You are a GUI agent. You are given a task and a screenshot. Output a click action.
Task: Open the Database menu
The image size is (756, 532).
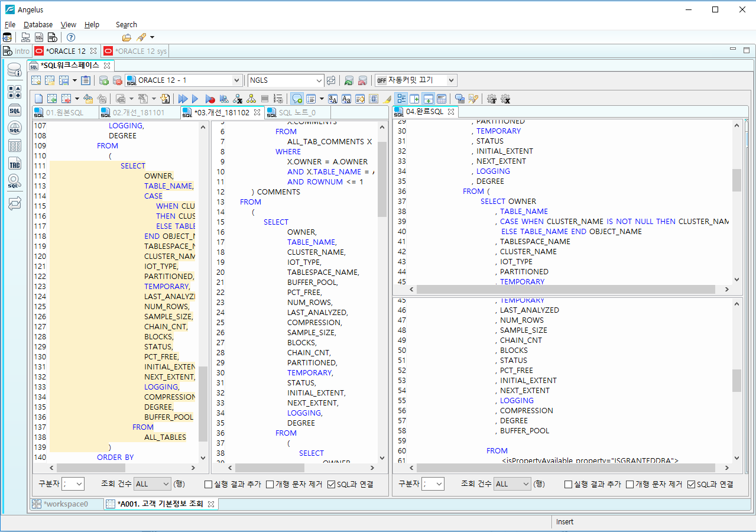coord(38,25)
